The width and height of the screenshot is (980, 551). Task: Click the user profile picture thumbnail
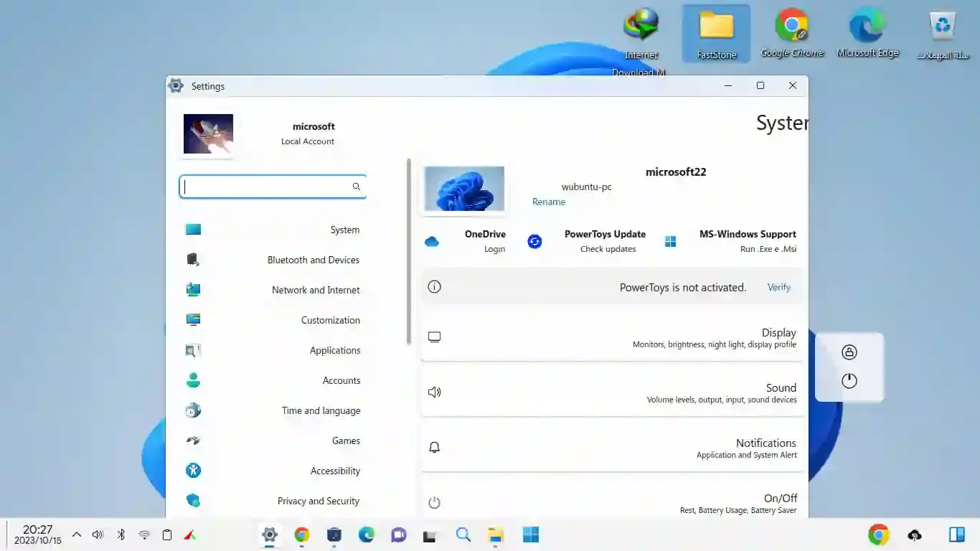pos(208,133)
